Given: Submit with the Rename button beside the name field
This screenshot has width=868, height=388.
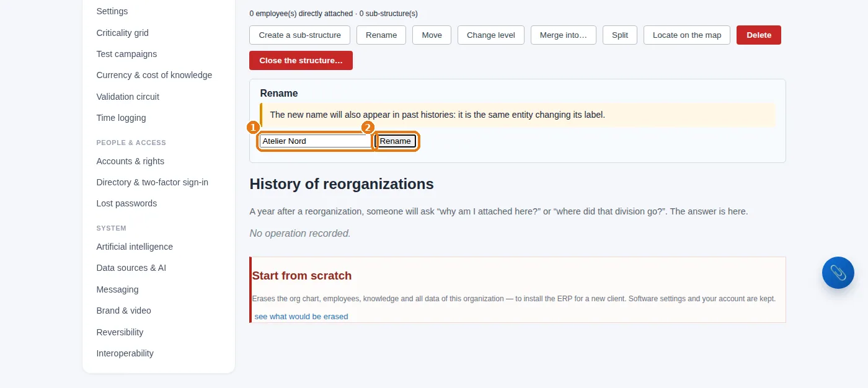Looking at the screenshot, I should coord(396,141).
